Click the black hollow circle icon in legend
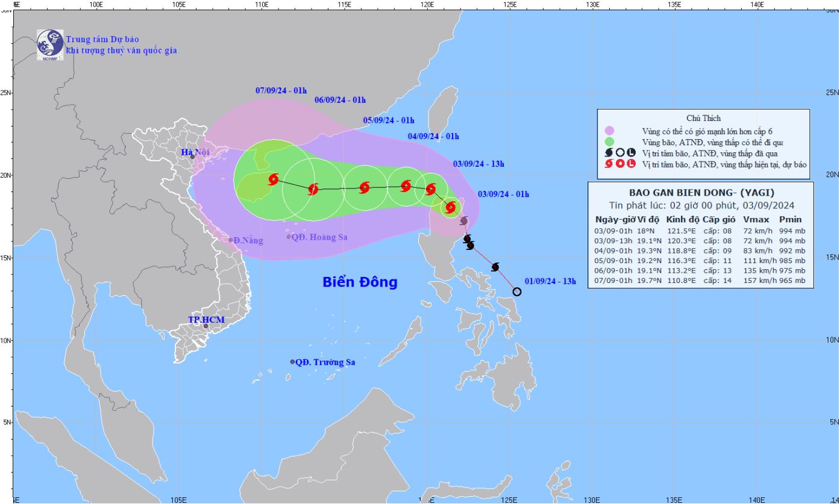This screenshot has width=840, height=504. point(620,152)
